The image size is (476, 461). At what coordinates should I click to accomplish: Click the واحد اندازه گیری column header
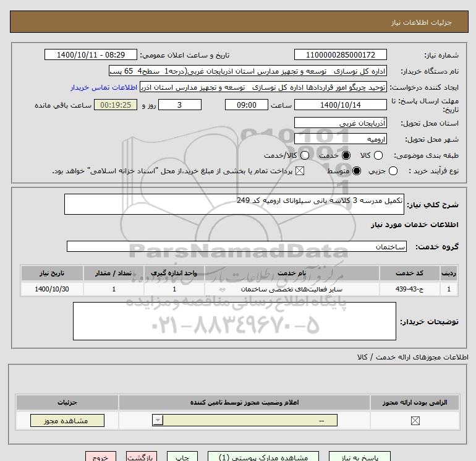click(x=174, y=273)
